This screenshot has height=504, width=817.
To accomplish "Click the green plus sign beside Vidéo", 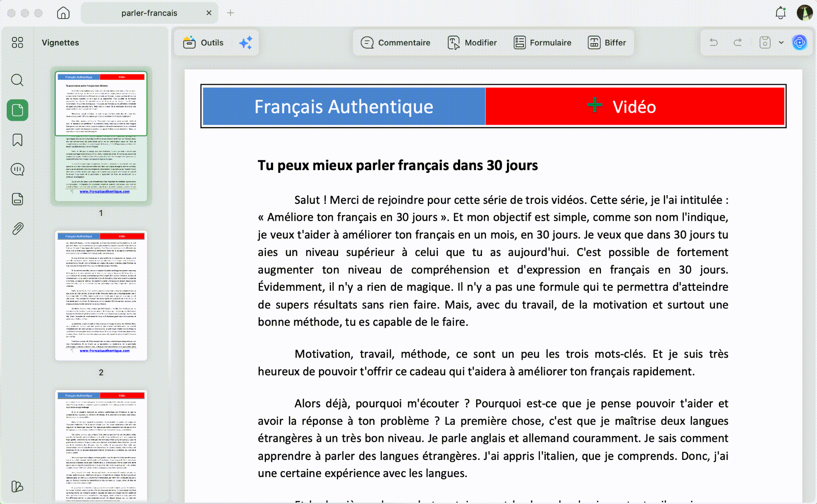I will 594,105.
